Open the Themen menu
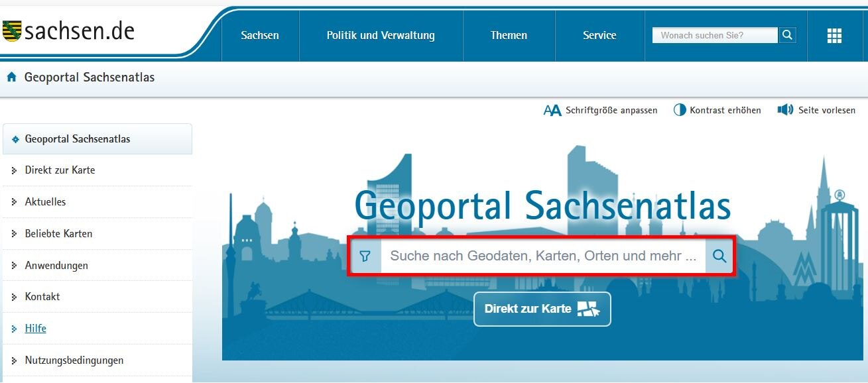This screenshot has width=868, height=383. tap(509, 36)
